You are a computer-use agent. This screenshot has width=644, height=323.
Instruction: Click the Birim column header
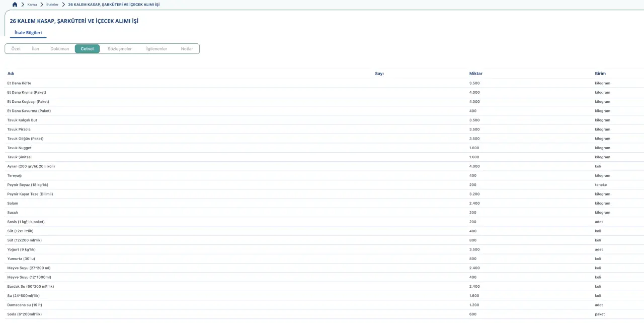(600, 74)
